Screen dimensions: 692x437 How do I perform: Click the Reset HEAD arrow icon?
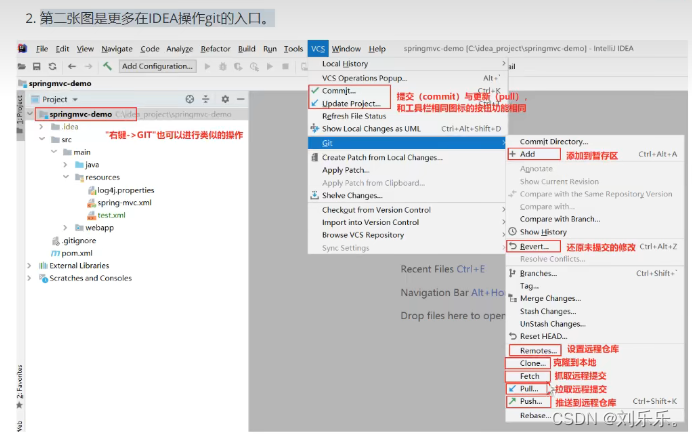[512, 336]
